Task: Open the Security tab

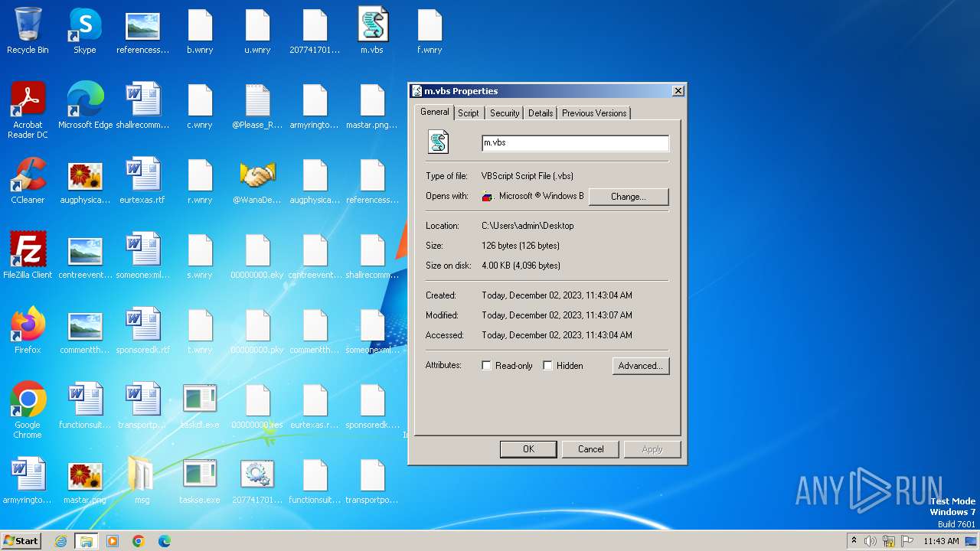Action: point(505,112)
